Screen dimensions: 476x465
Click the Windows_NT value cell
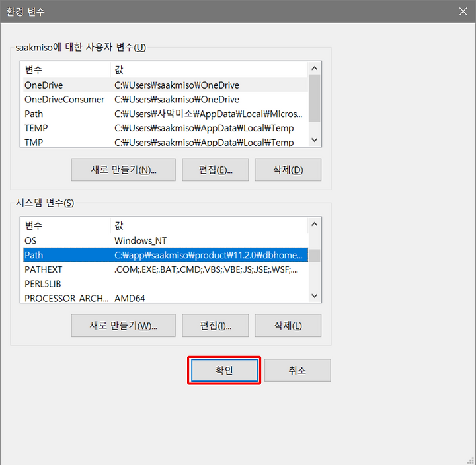[141, 241]
